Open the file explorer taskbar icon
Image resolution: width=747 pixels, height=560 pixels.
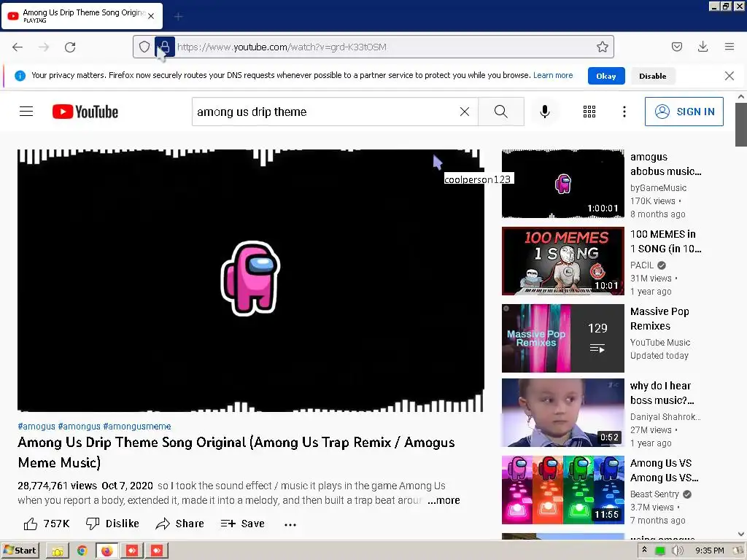57,551
